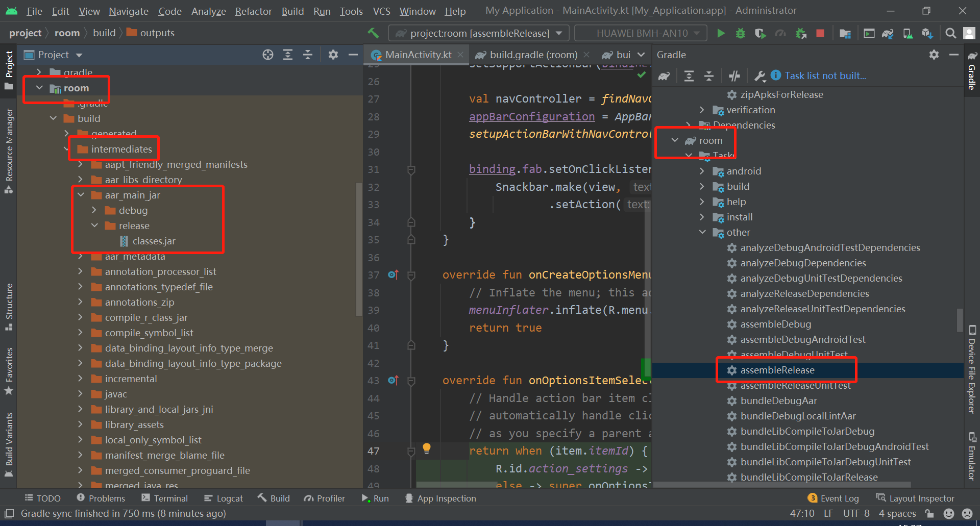Screen dimensions: 980x526
Task: Click the Project tree vertical scrollbar
Action: coord(358,249)
